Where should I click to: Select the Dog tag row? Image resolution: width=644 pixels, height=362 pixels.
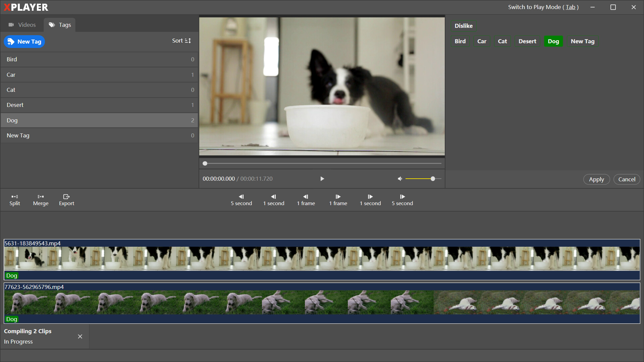click(x=99, y=120)
